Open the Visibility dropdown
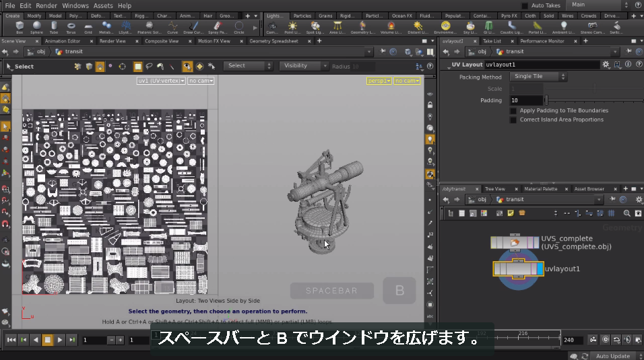 click(304, 66)
